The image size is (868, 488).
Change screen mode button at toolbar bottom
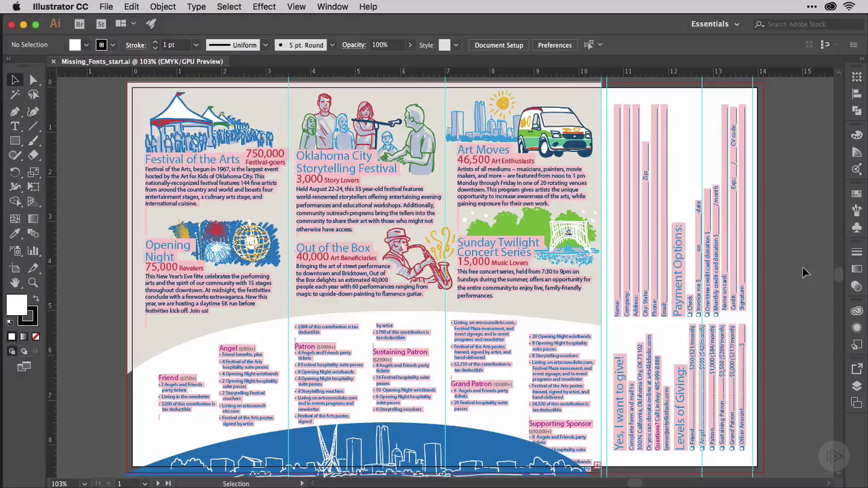24,367
